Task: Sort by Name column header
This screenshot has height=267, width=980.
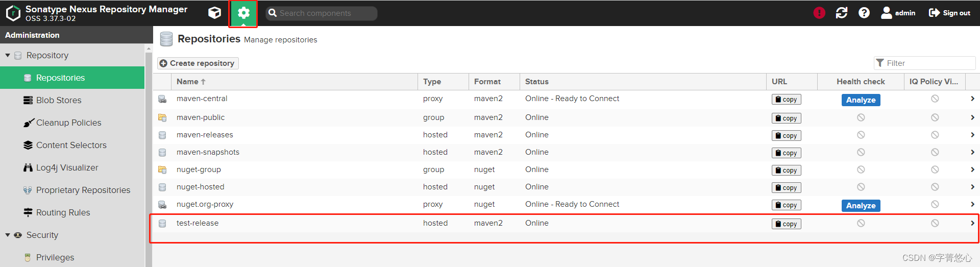Action: click(295, 82)
